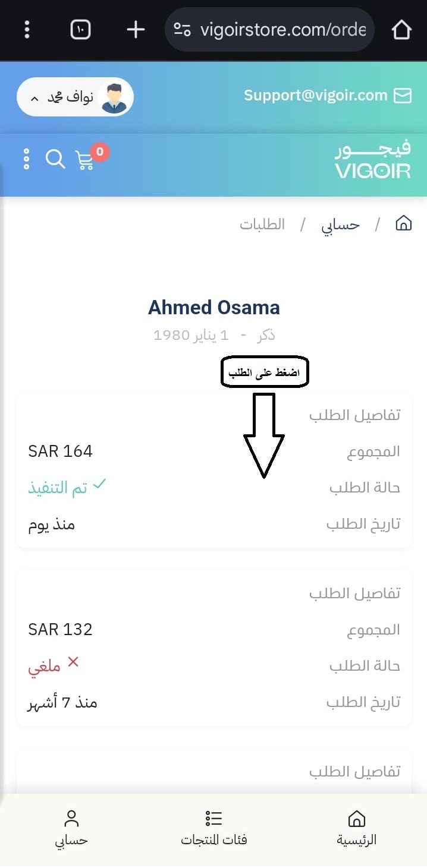Tap the user avatar picture
Viewport: 427px width, 868px height.
pos(114,97)
